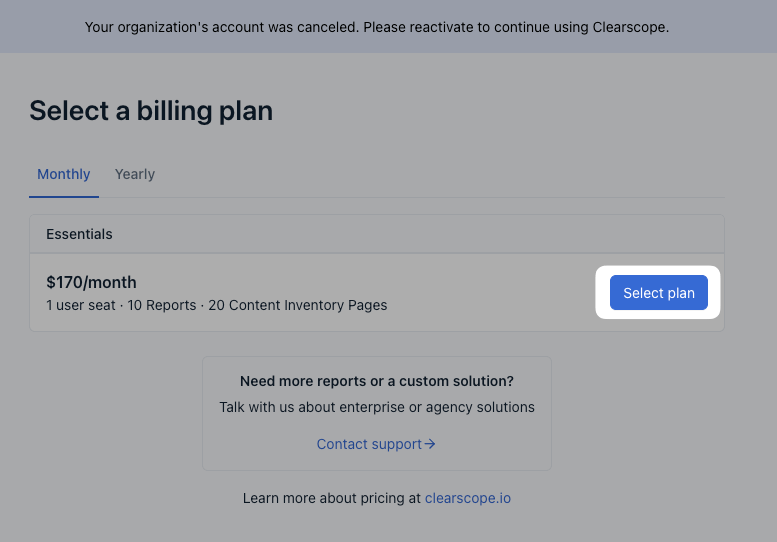Click the "20 Content Inventory Pages" detail
Viewport: 777px width, 542px height.
point(297,305)
